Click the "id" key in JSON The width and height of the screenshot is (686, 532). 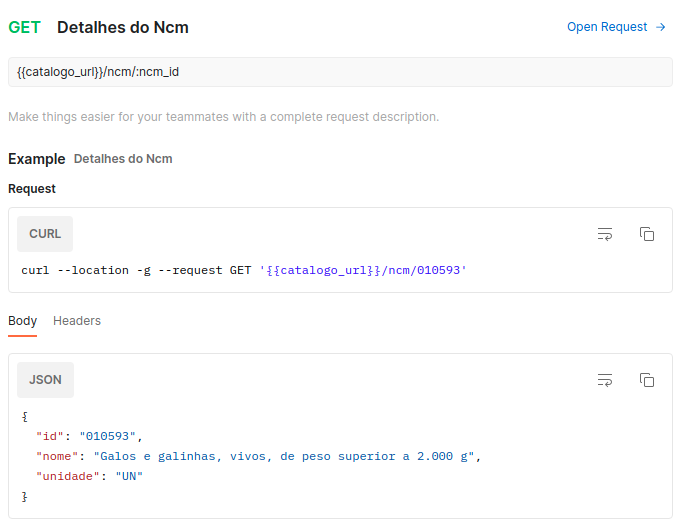(x=50, y=436)
